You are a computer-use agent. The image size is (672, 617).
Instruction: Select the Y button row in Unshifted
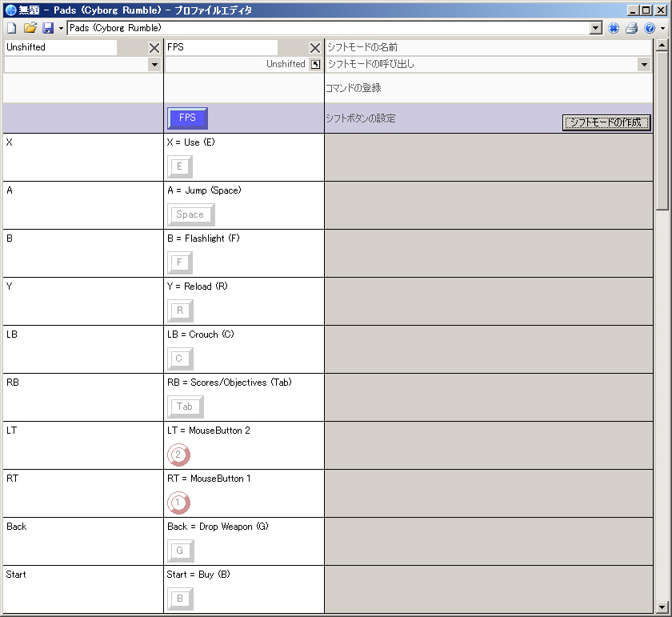point(83,301)
